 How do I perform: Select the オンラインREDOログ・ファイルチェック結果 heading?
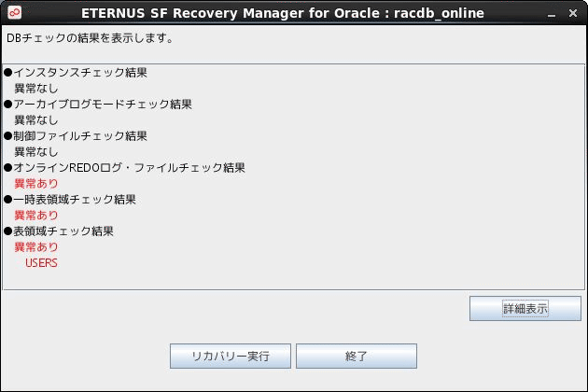coord(124,167)
